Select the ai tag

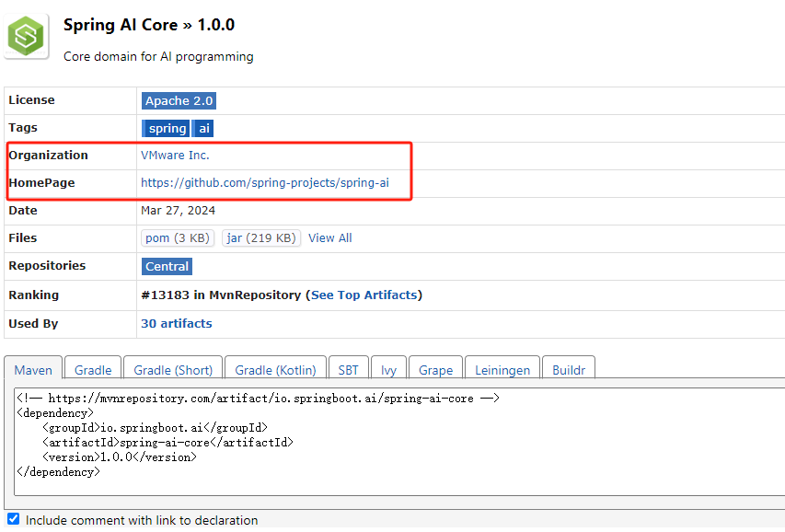pos(203,128)
